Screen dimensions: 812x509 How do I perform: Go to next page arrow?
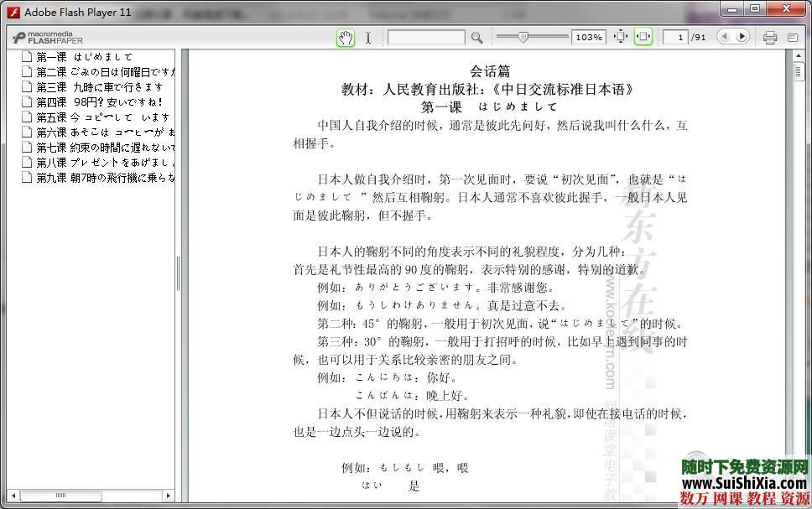click(x=743, y=37)
